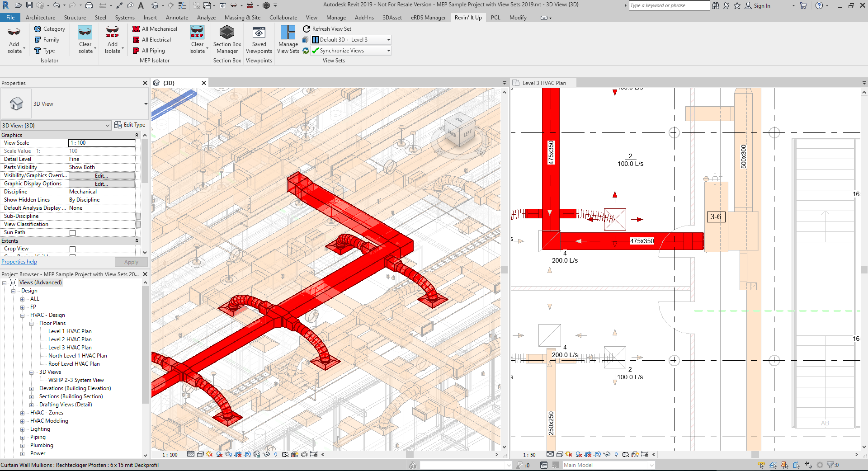
Task: Open Saved Viewpoints tool
Action: (259, 33)
